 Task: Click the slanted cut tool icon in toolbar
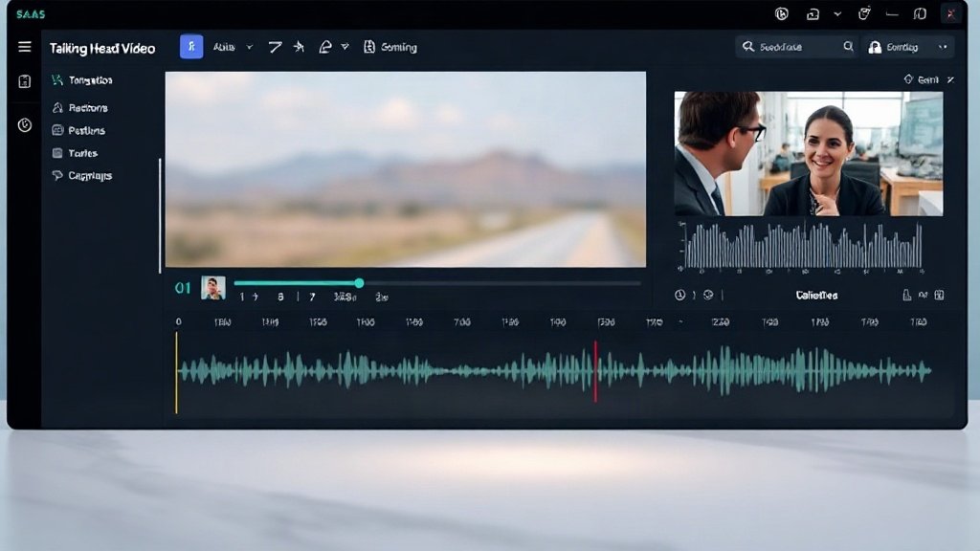click(x=275, y=47)
